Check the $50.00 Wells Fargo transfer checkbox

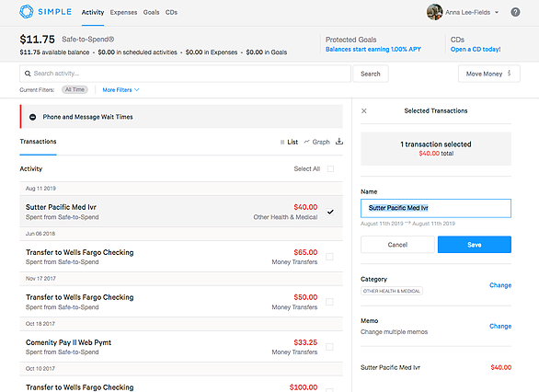pos(329,302)
